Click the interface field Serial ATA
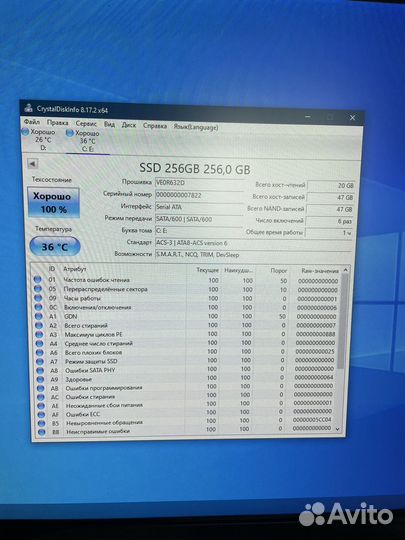The width and height of the screenshot is (405, 540). point(199,207)
